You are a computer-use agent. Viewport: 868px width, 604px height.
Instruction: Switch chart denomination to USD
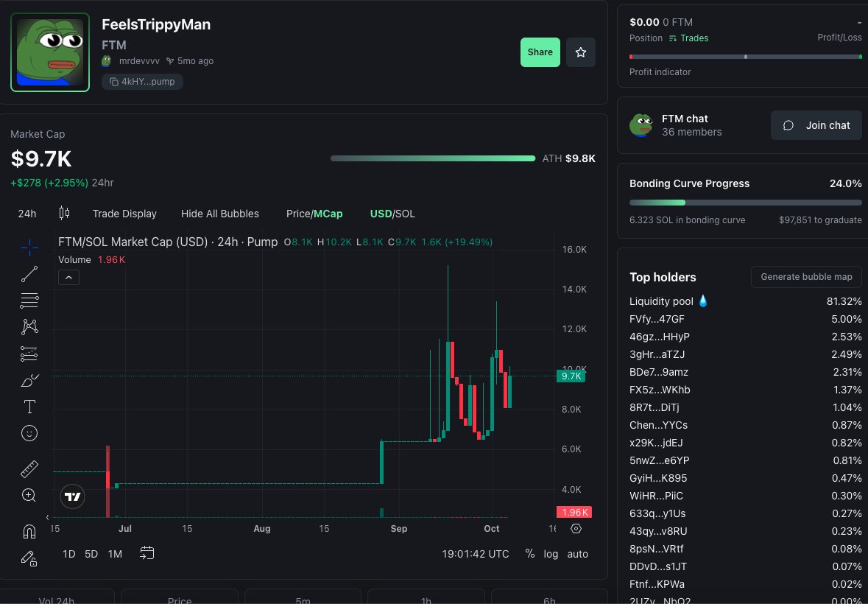(381, 214)
